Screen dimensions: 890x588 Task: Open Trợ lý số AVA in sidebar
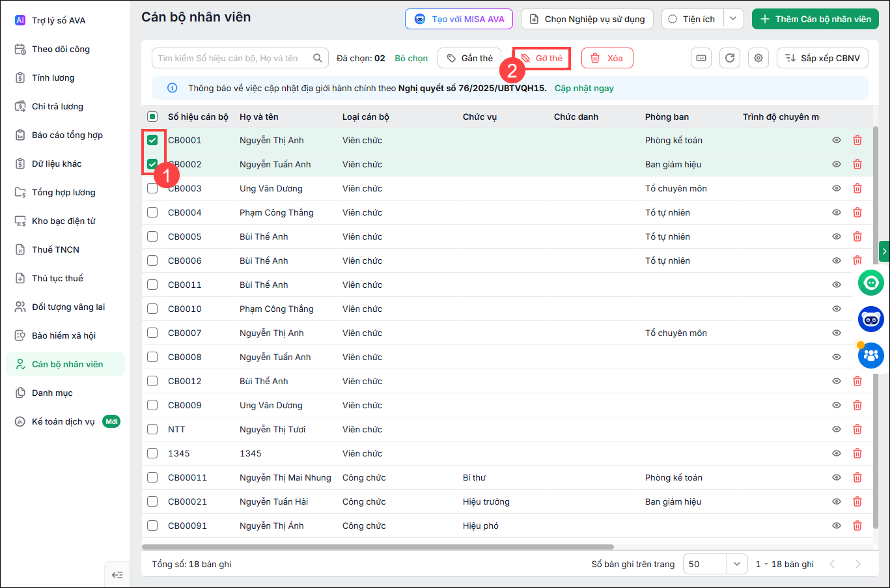tap(65, 20)
